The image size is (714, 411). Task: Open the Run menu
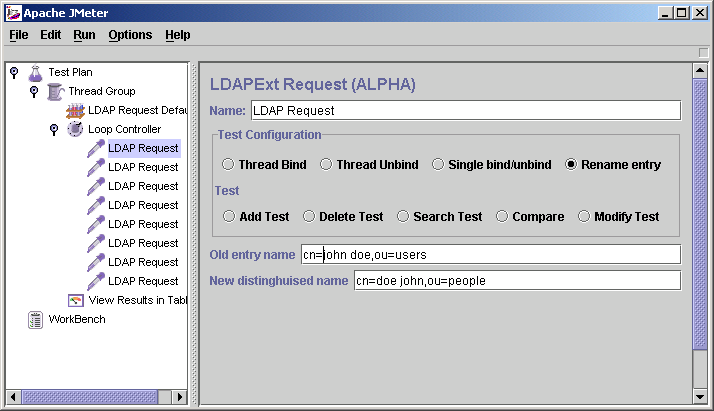pyautogui.click(x=84, y=35)
